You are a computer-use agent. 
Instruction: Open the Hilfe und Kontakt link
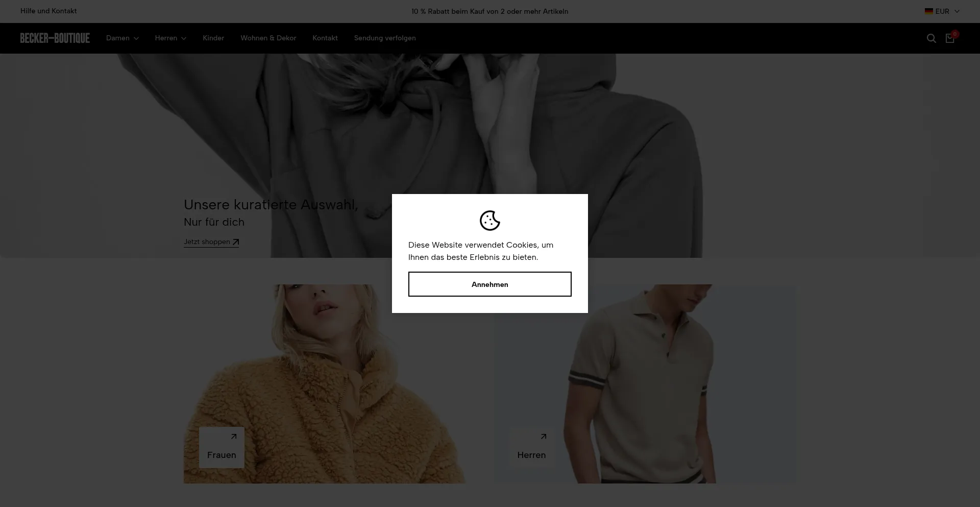point(48,11)
